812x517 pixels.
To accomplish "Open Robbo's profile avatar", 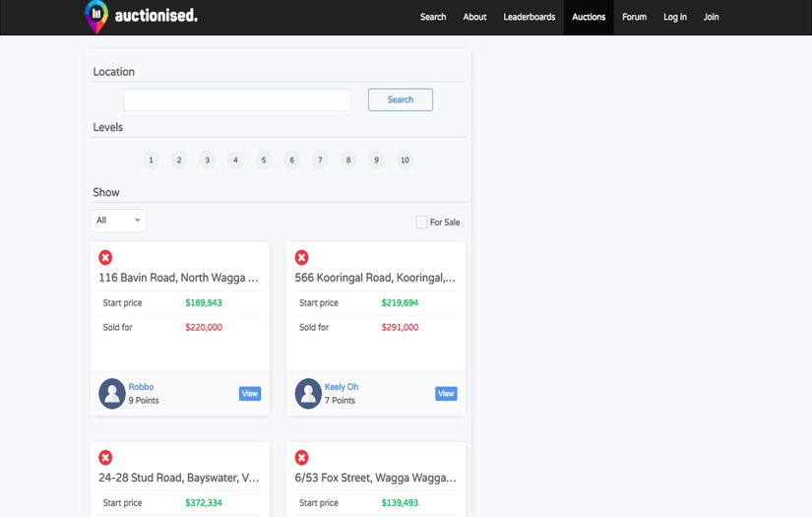I will [112, 394].
